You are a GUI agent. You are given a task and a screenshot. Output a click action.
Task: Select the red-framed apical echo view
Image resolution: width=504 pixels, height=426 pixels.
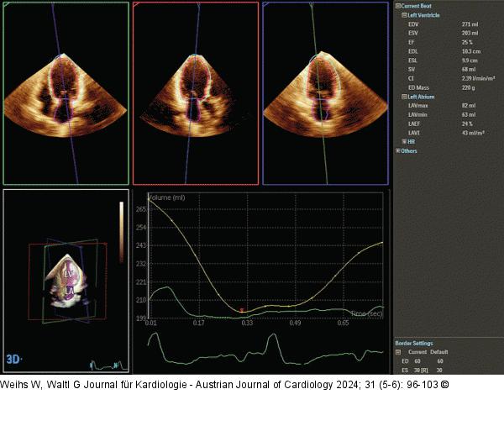coord(195,92)
